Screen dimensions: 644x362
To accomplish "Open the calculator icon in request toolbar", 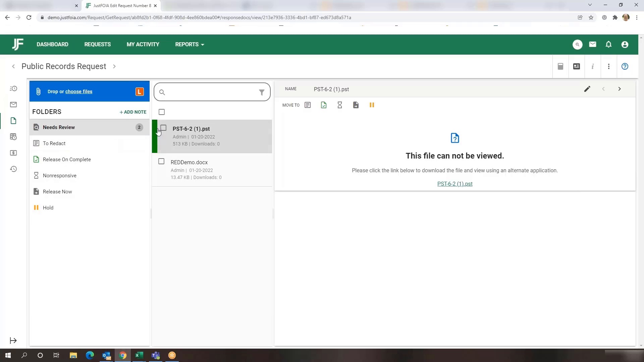I will coord(560,66).
